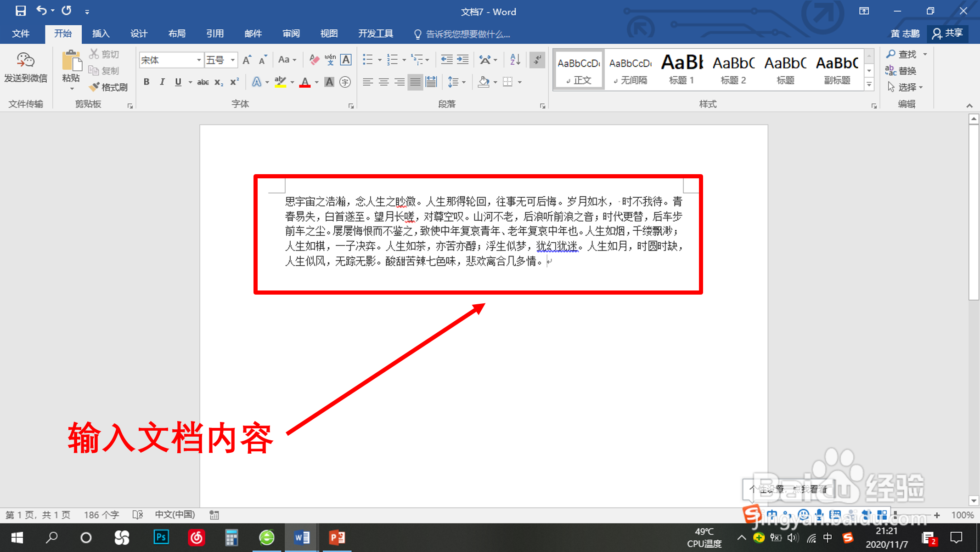Open the font size dropdown
Screen dimensions: 980x552
pyautogui.click(x=233, y=60)
